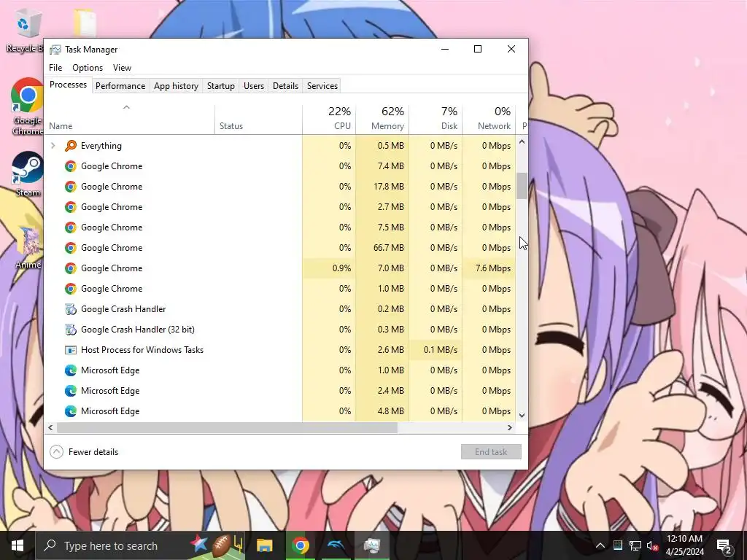This screenshot has height=560, width=747.
Task: Click Task Manager taskbar icon
Action: (x=372, y=545)
